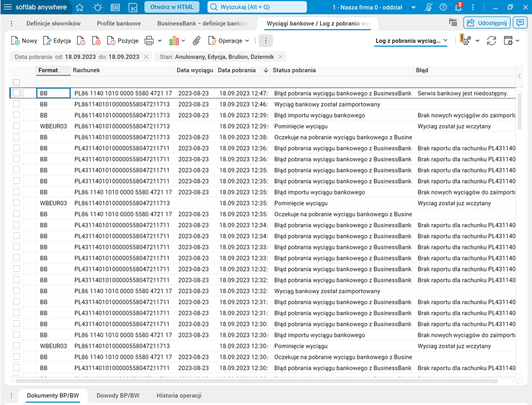Remove the Data pobrania filter chip
The image size is (532, 405).
(x=146, y=57)
